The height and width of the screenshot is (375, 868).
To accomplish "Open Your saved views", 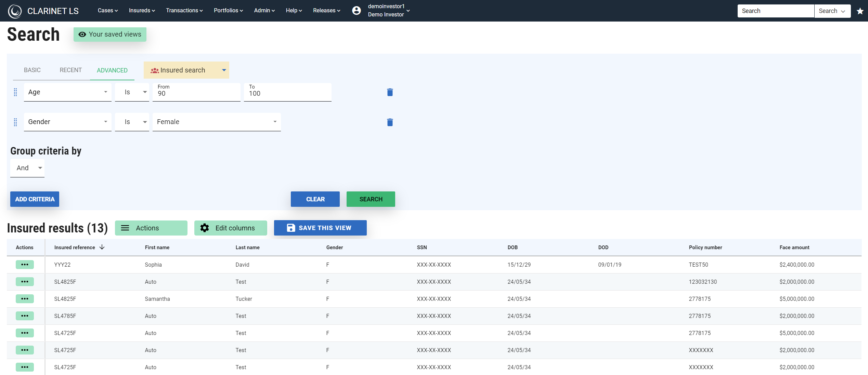I will [x=110, y=35].
